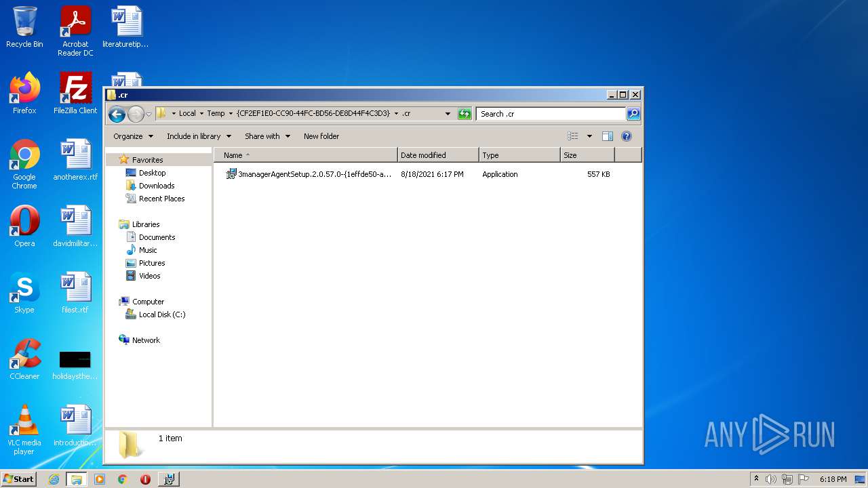This screenshot has width=868, height=488.
Task: Open the recent pages dropdown arrow
Action: click(x=149, y=114)
